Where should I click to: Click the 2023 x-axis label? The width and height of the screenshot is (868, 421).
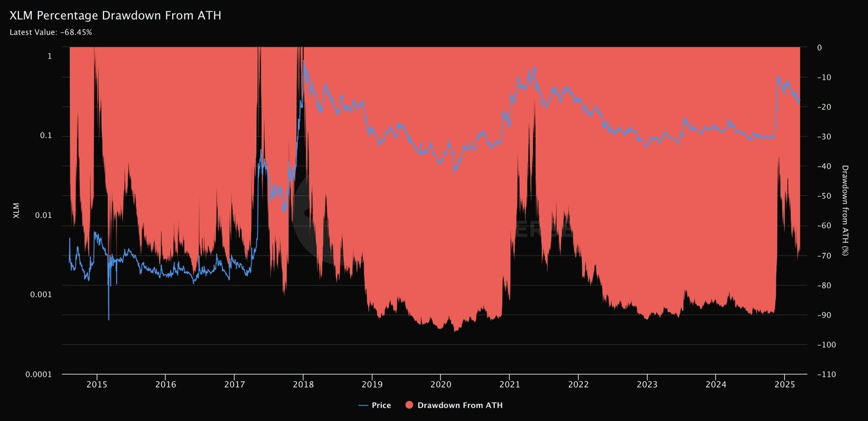647,385
